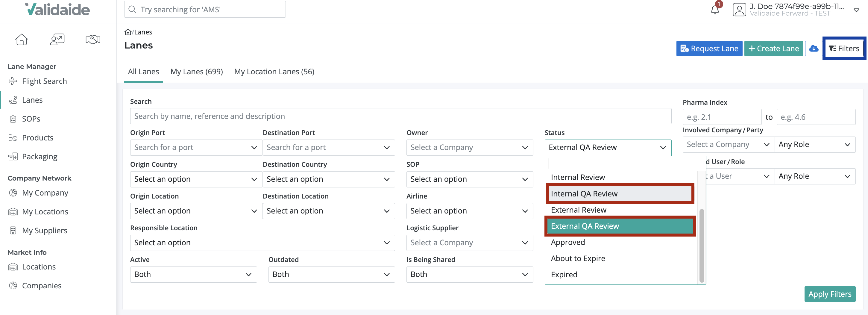The width and height of the screenshot is (868, 315).
Task: Open the Is Being Shared dropdown
Action: pyautogui.click(x=470, y=275)
